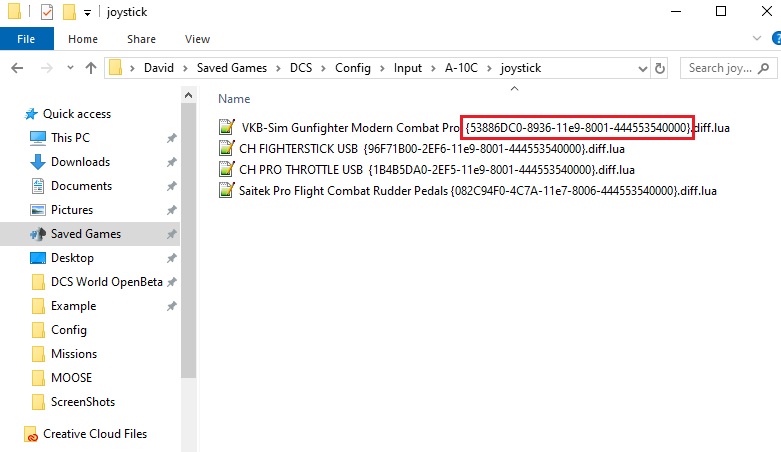Screen dimensions: 781x452
Task: Open the Customize Quick Access Toolbar dropdown
Action: pyautogui.click(x=87, y=12)
